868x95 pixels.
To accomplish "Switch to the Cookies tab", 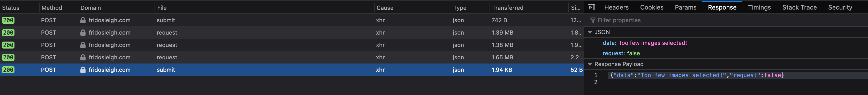I will [652, 7].
